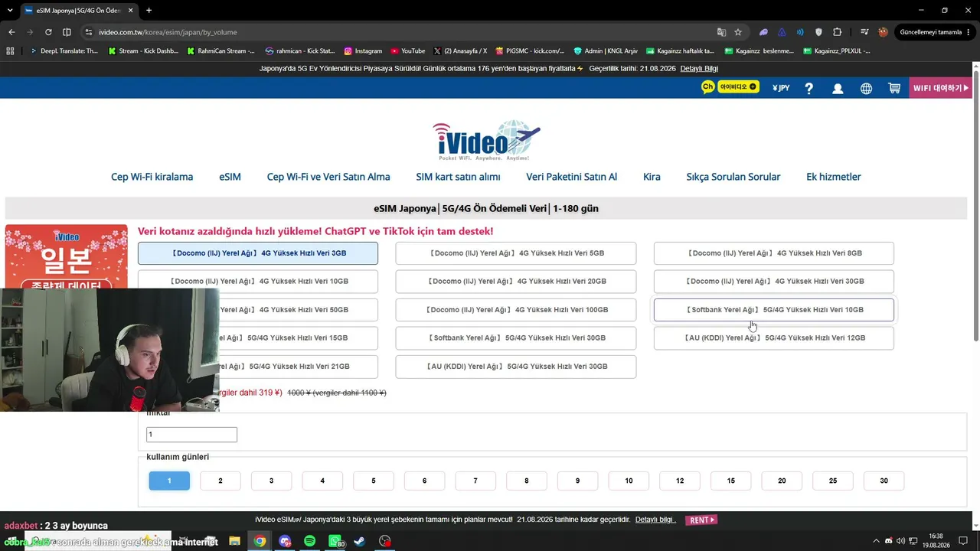Click the address bar URL
The height and width of the screenshot is (551, 980).
[168, 32]
